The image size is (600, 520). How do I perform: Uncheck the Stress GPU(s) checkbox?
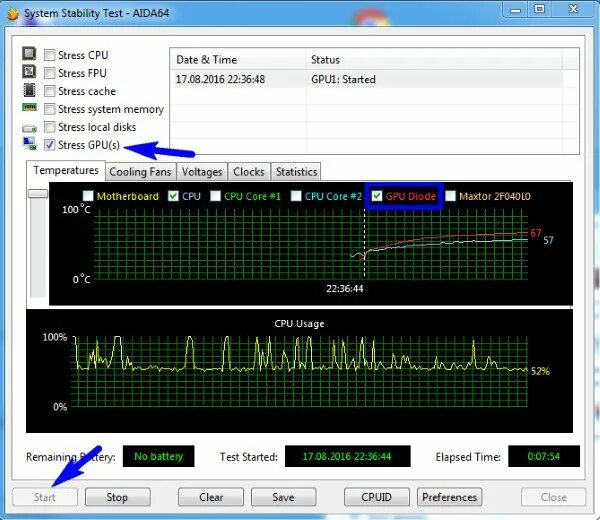tap(50, 145)
